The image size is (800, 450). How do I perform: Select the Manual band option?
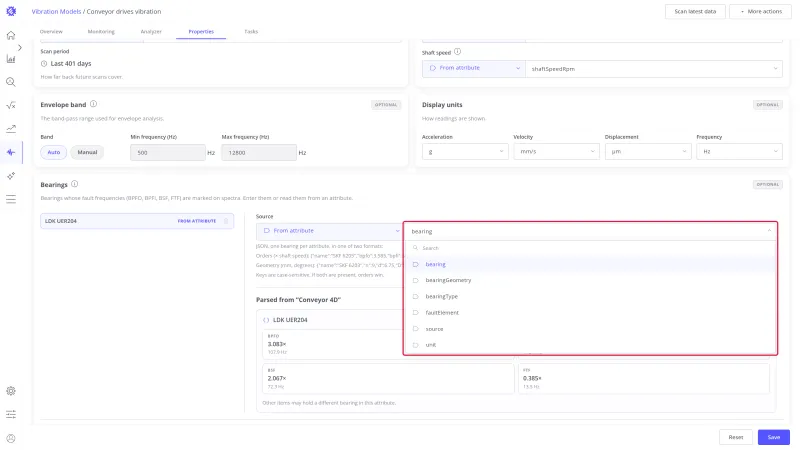[87, 152]
